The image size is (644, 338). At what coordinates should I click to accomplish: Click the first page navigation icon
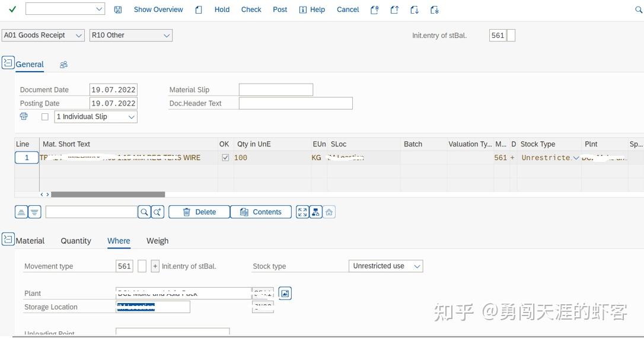click(375, 9)
